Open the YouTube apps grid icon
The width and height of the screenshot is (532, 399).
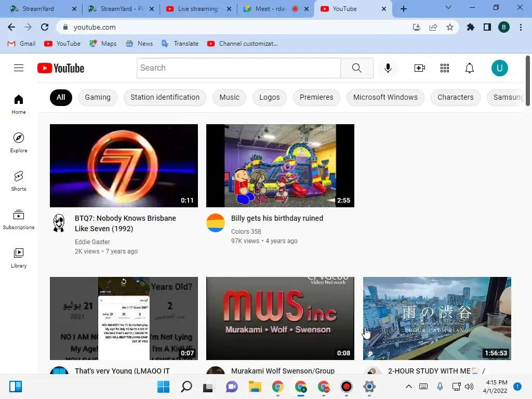coord(445,68)
